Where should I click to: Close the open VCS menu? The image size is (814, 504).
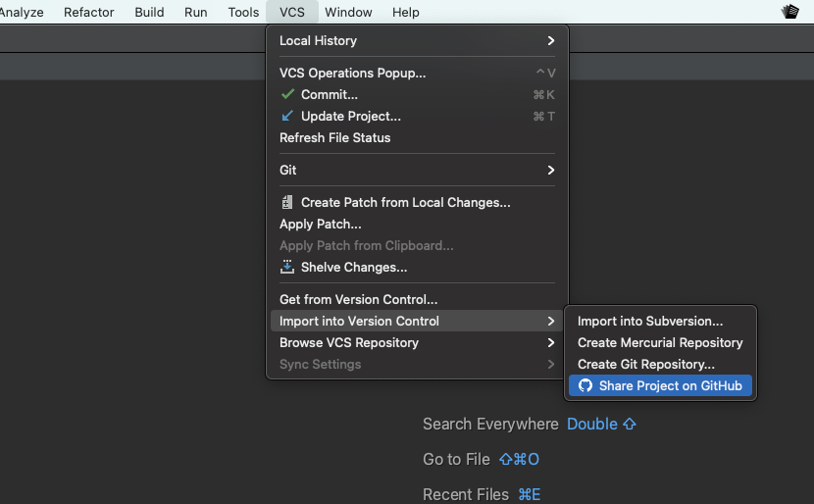pyautogui.click(x=292, y=12)
